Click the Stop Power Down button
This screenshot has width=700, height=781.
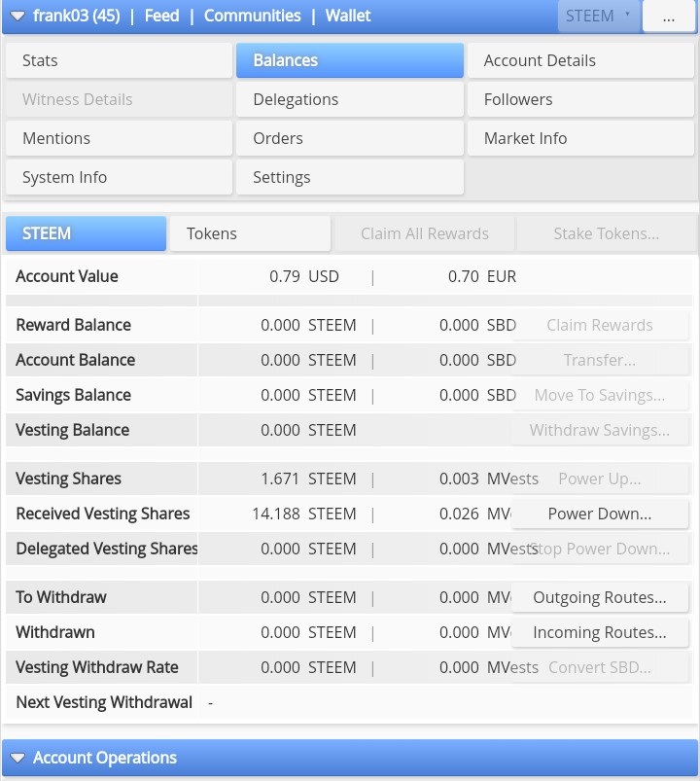pyautogui.click(x=600, y=549)
